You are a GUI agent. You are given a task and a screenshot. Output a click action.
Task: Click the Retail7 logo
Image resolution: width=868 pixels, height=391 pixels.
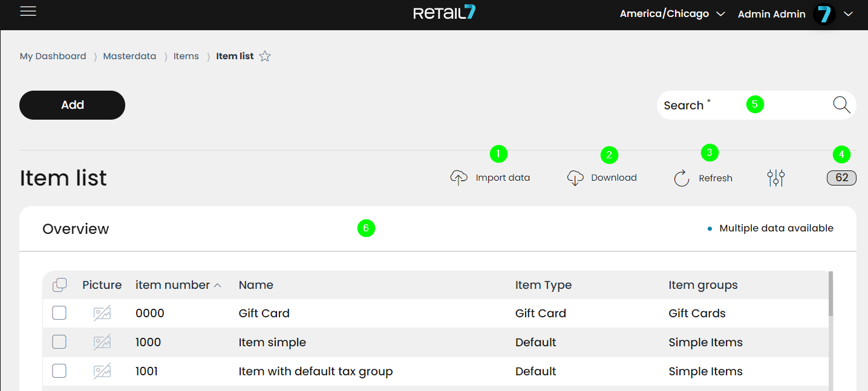[x=445, y=13]
